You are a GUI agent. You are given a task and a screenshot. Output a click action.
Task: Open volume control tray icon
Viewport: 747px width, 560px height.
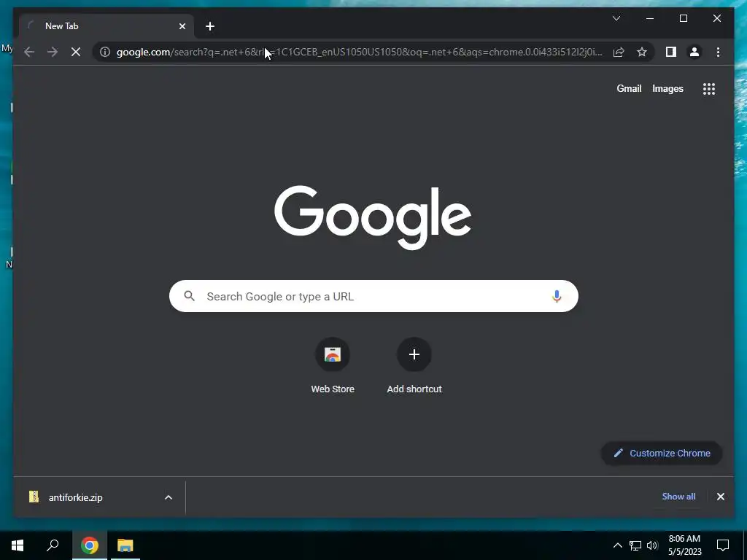tap(652, 545)
